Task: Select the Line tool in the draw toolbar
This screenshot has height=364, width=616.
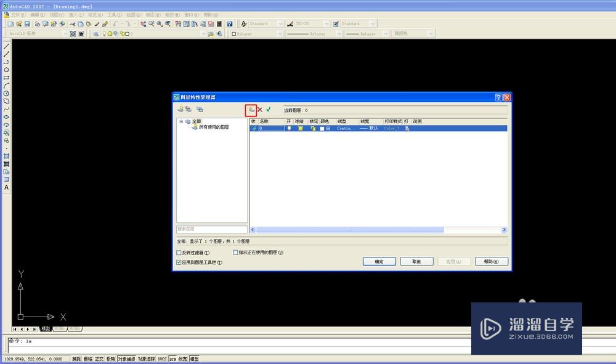Action: point(6,46)
